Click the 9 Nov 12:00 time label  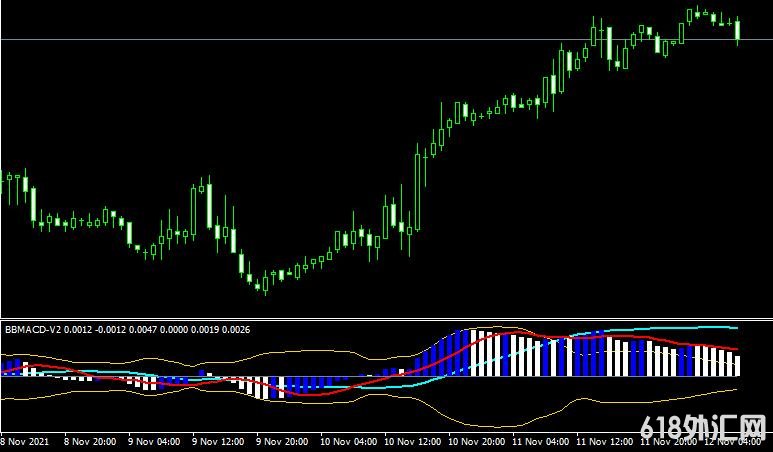218,441
